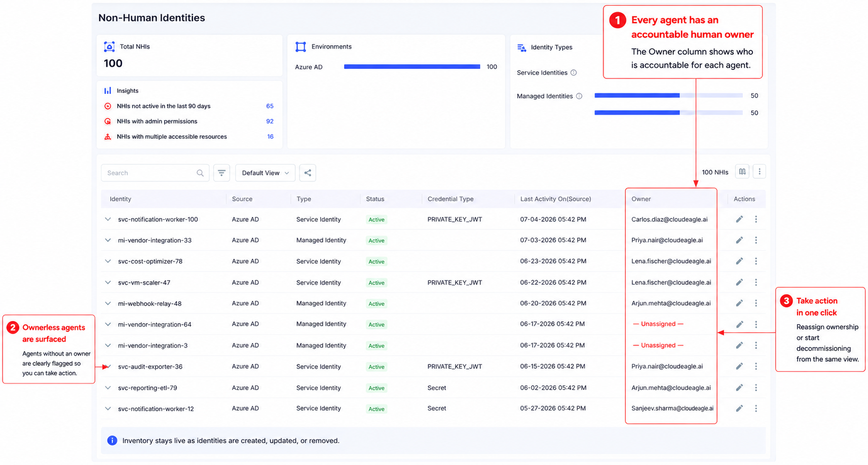
Task: Open more actions for mi-vendor-integration-64
Action: (x=756, y=324)
